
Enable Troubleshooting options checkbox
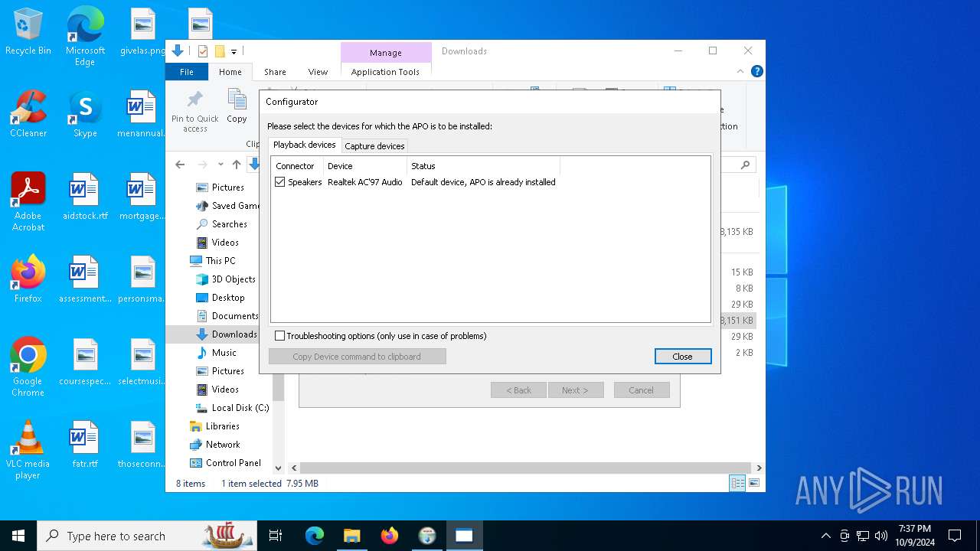coord(279,336)
